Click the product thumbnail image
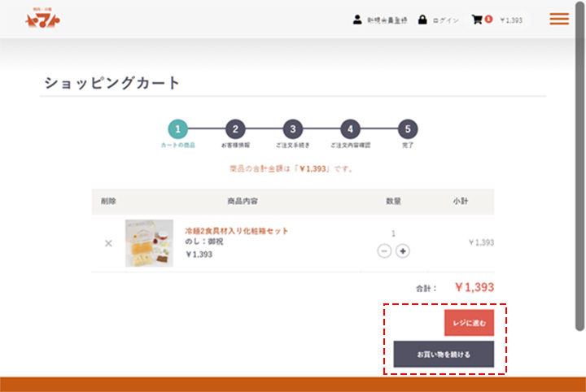586x392 pixels. [149, 243]
